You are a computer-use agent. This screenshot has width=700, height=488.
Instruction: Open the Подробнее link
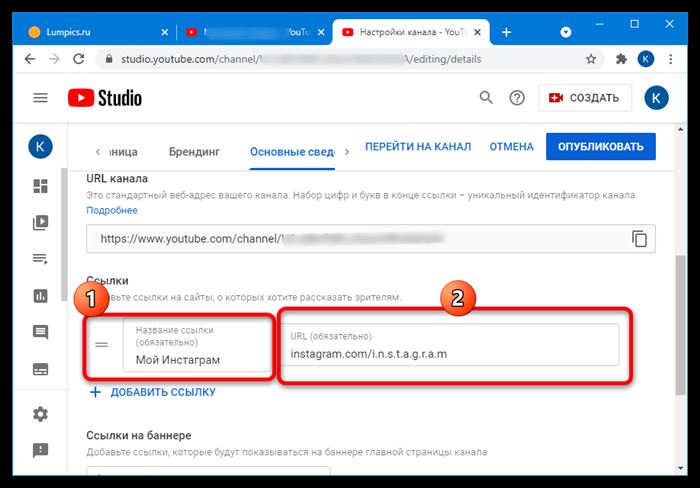tap(112, 210)
